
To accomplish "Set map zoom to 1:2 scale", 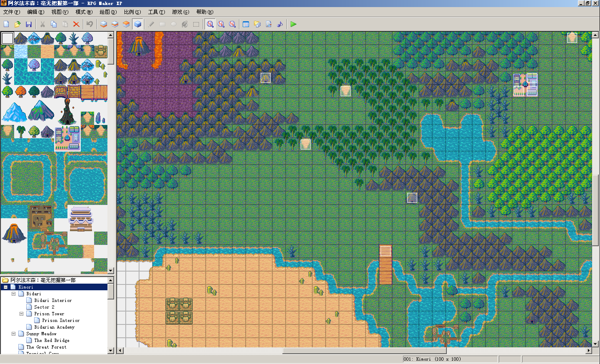I will 221,24.
